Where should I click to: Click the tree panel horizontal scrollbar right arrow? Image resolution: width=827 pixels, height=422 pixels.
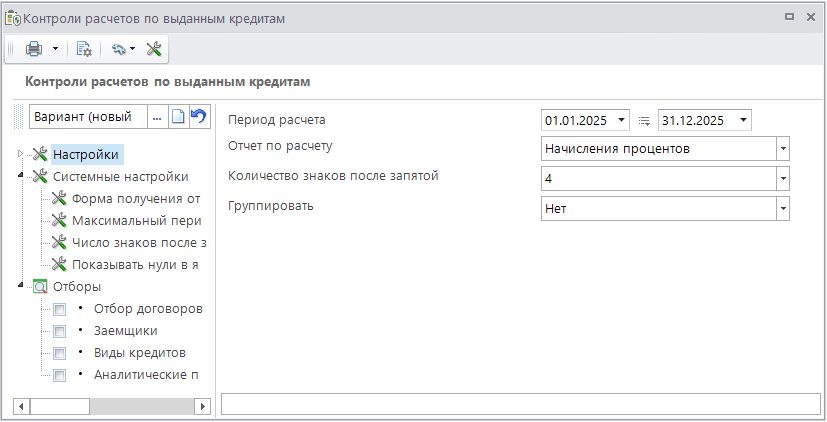[x=204, y=406]
